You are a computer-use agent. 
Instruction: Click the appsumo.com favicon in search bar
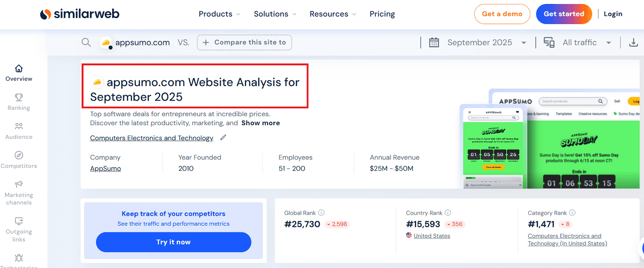(x=106, y=43)
